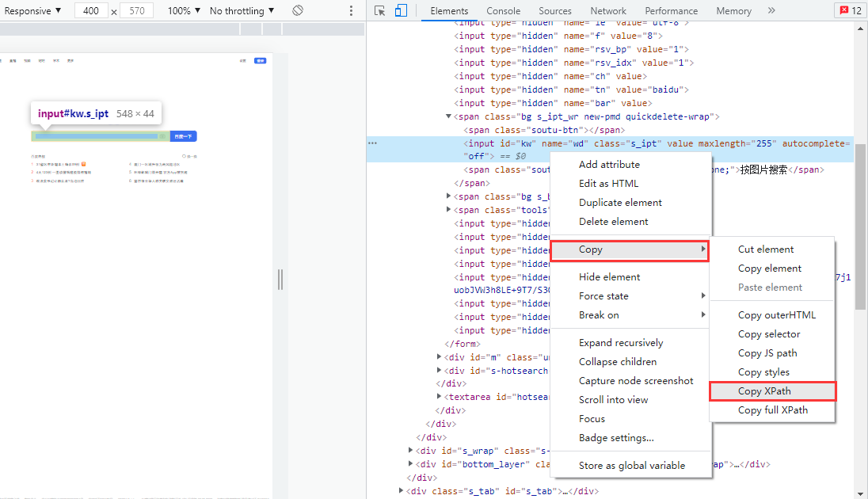Select Copy selector
868x499 pixels.
click(771, 334)
